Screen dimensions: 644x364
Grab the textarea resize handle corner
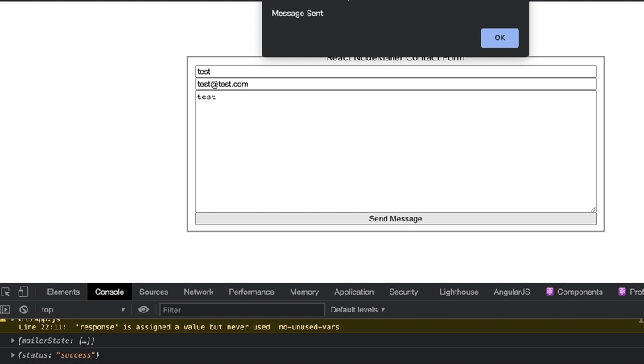pos(593,209)
